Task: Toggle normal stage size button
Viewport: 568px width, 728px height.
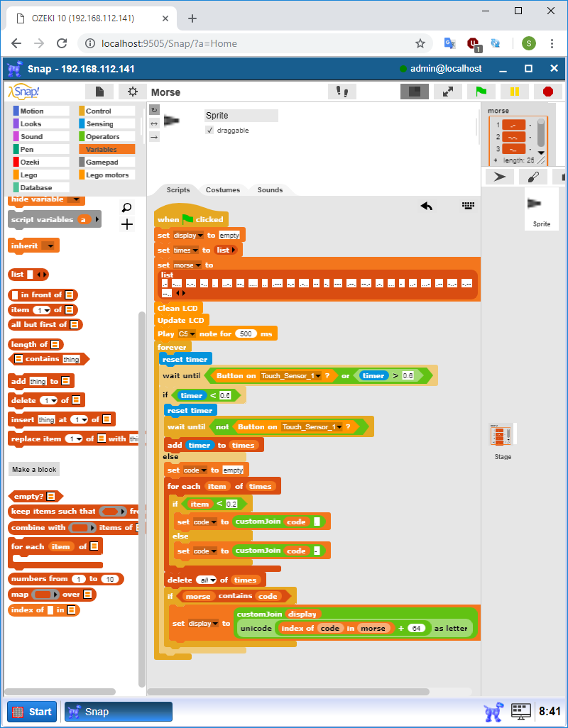Action: 414,92
